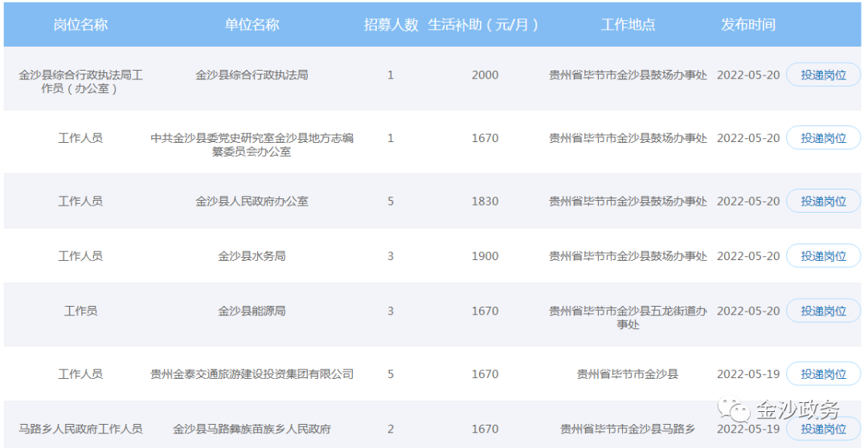This screenshot has height=448, width=868.
Task: Click date 2022-05-20 in 水务局 row
Action: [748, 255]
